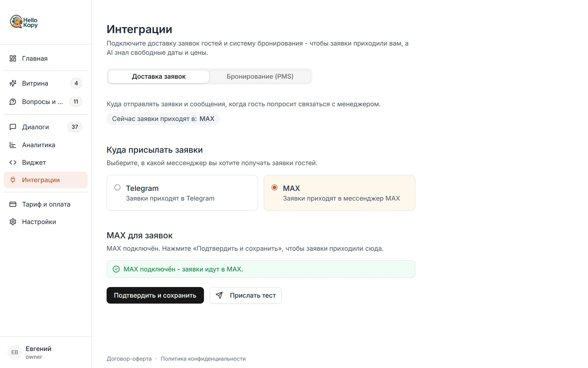Click the Прислать тест button
The image size is (588, 368).
point(245,295)
